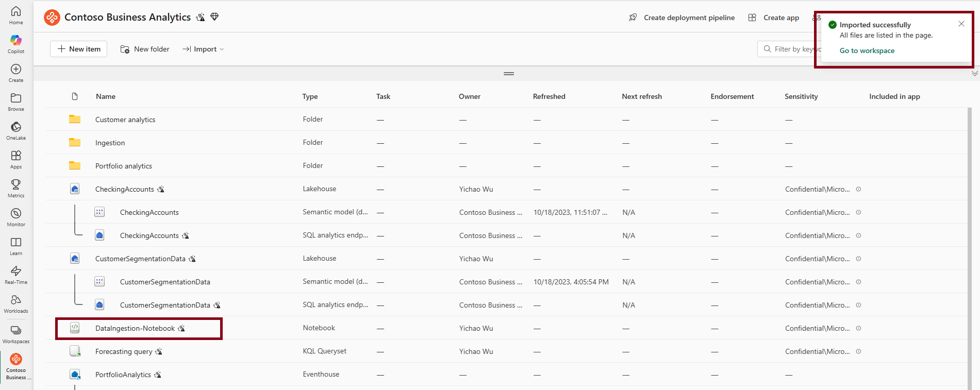
Task: Open the Import dropdown menu
Action: (x=203, y=49)
